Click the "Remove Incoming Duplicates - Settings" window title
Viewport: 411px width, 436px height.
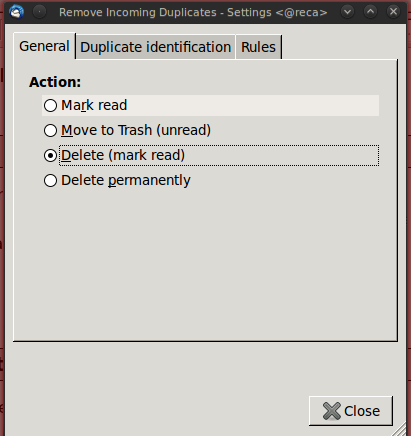coord(165,12)
